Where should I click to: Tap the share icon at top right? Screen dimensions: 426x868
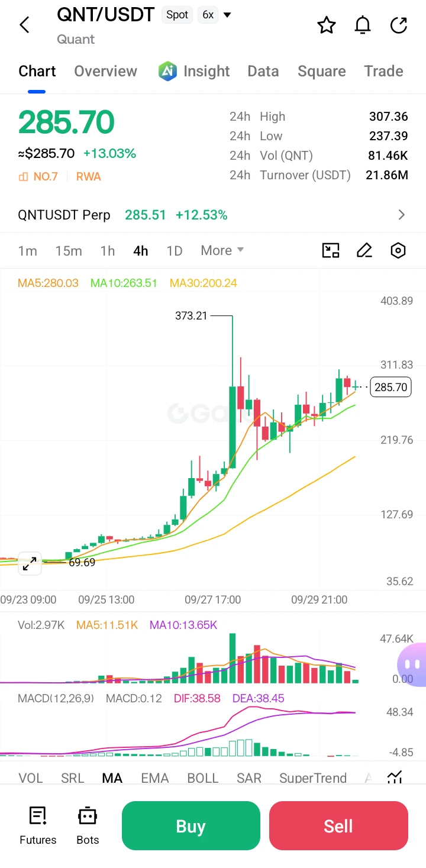399,25
